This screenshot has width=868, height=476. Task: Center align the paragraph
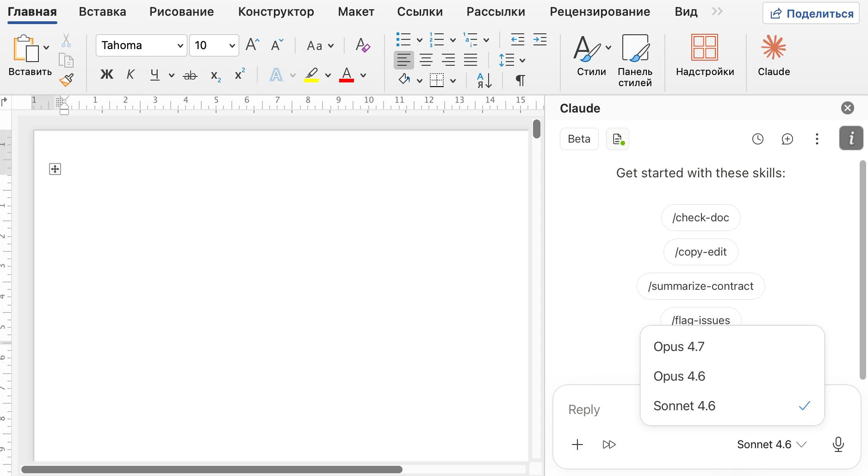[x=426, y=60]
